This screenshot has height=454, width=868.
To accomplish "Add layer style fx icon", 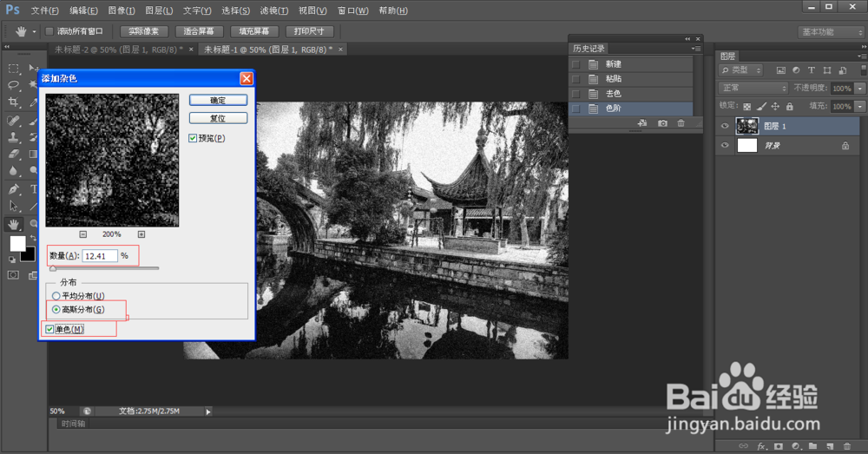I will pyautogui.click(x=762, y=446).
